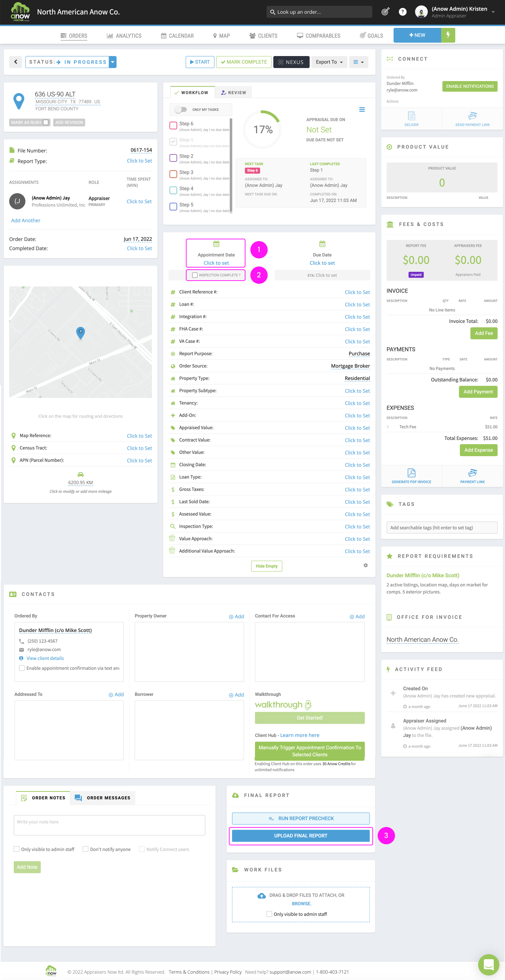Open the list options dropdown beside Export To
Image resolution: width=505 pixels, height=980 pixels.
[x=358, y=62]
